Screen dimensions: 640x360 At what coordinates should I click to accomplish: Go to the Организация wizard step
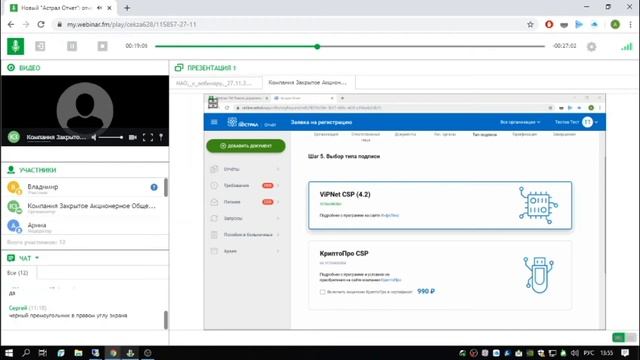tap(326, 134)
